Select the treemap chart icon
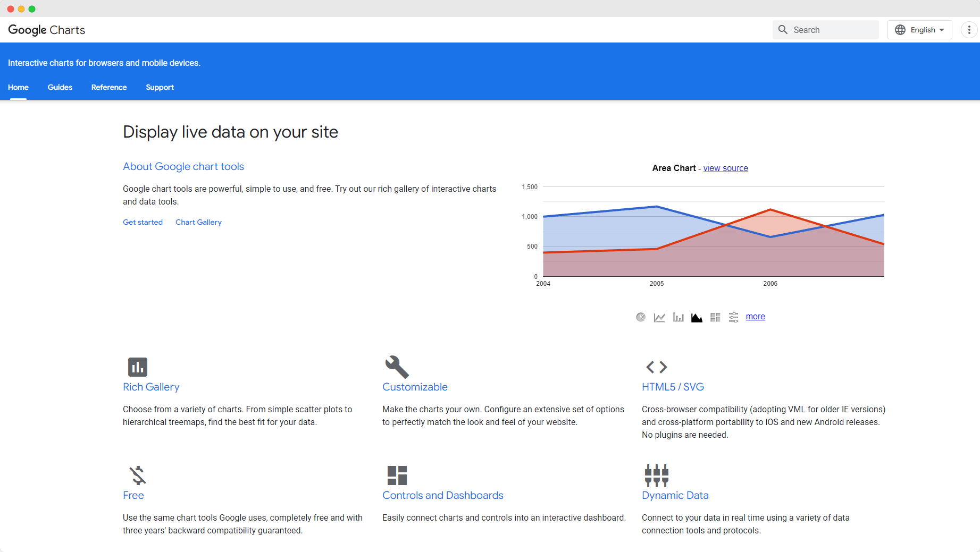 tap(715, 317)
